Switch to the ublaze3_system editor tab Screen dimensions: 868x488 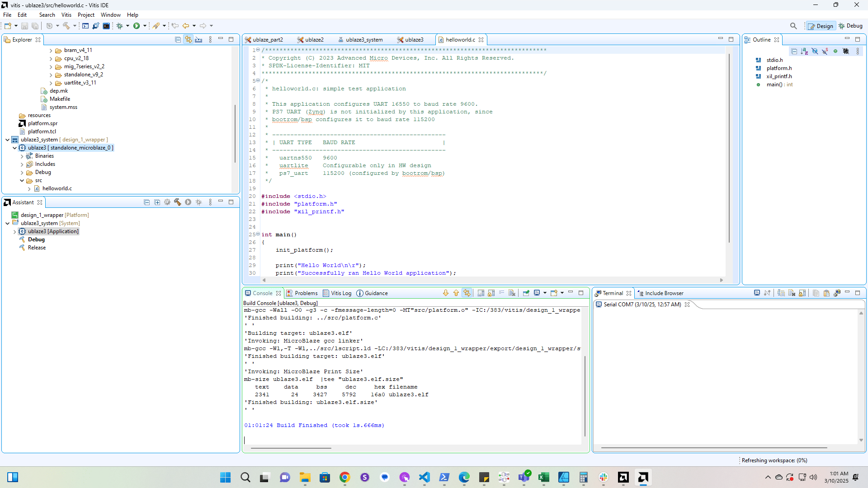[363, 40]
